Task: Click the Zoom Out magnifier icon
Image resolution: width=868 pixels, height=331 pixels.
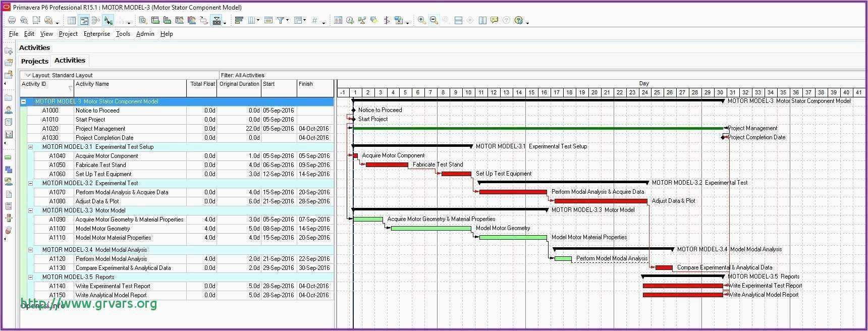Action: pyautogui.click(x=433, y=20)
